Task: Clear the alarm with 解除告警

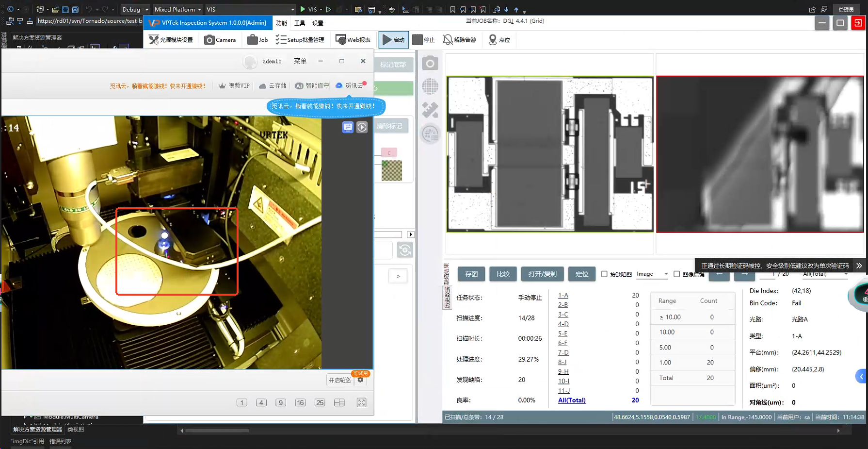Action: tap(459, 40)
